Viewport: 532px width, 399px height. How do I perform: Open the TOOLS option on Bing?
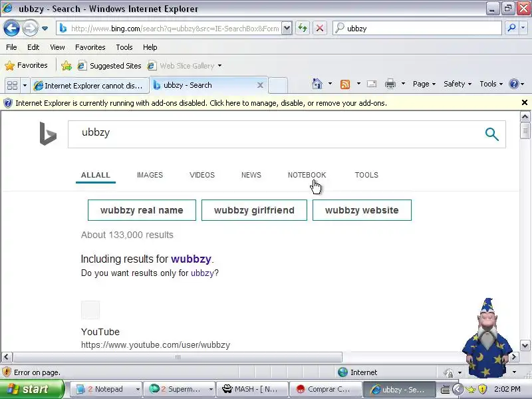(x=367, y=175)
